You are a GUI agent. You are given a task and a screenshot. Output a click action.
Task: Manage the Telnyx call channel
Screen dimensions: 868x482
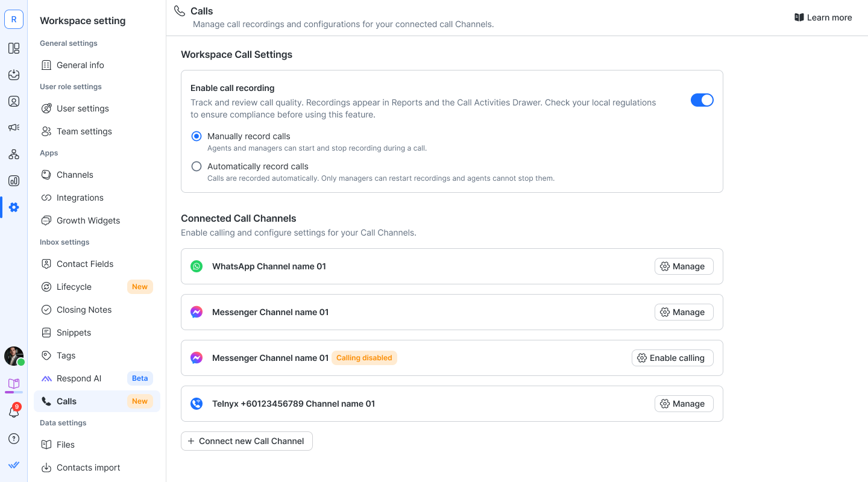(x=684, y=404)
